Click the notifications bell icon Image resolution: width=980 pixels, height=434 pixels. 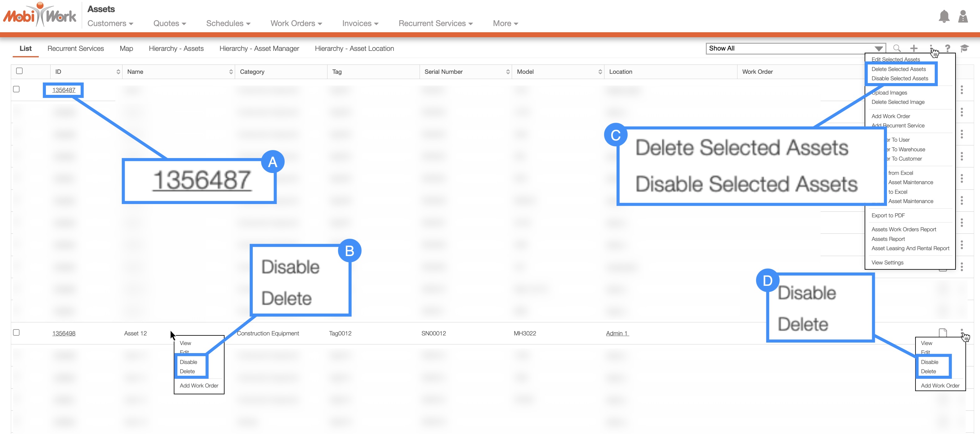point(943,16)
